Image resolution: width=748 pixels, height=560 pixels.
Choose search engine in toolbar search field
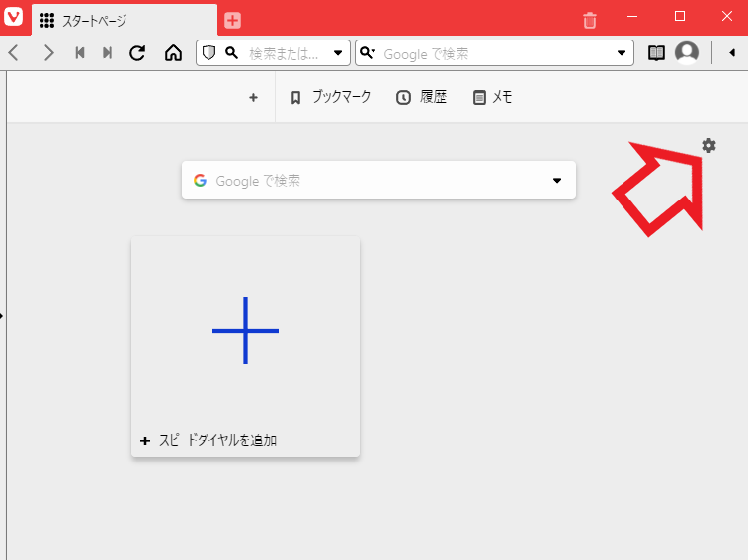[x=368, y=52]
